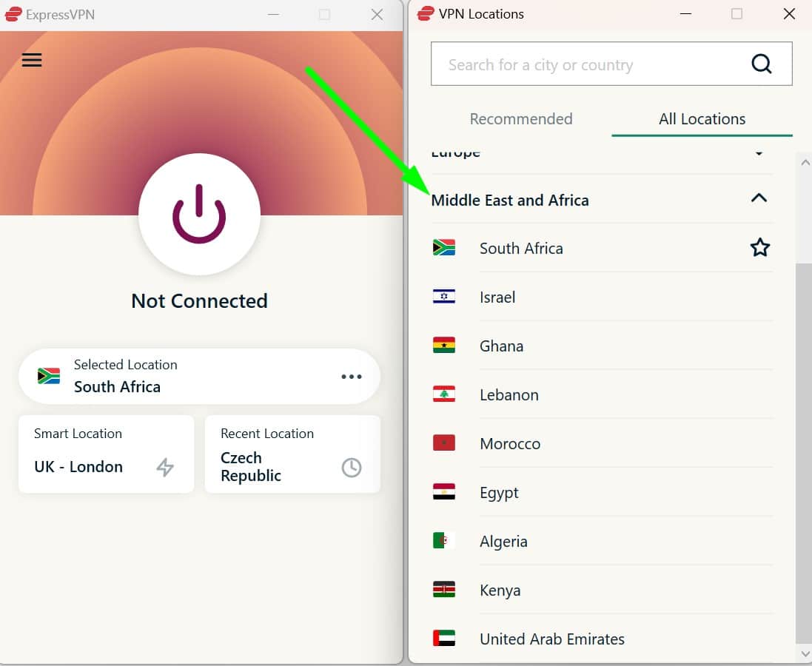Click the Kenya flag icon
Viewport: 812px width, 666px height.
[x=444, y=589]
